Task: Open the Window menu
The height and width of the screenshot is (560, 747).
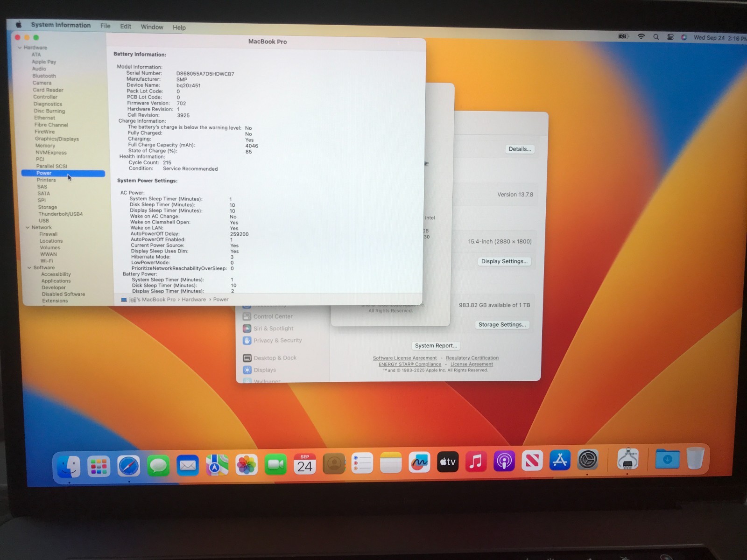Action: coord(152,27)
